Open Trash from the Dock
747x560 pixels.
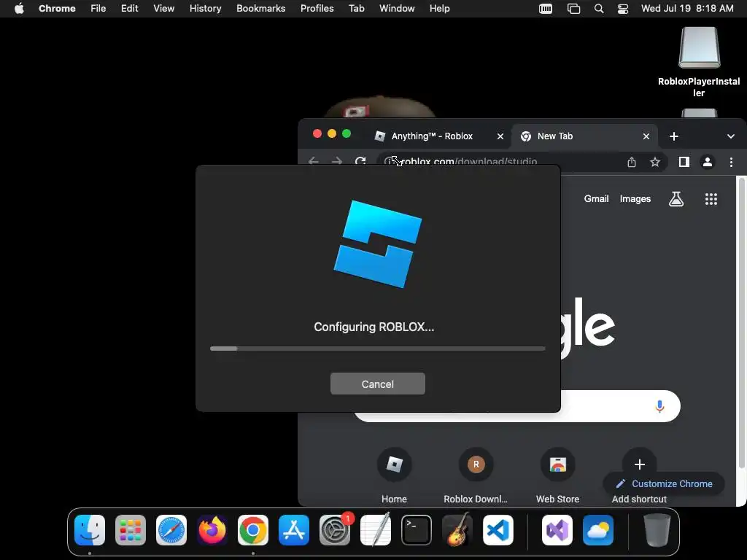657,530
